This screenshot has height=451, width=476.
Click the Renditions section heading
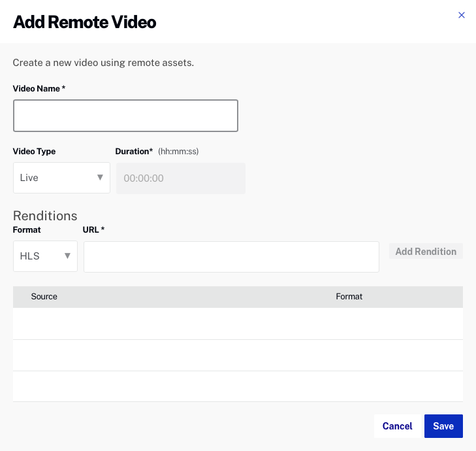pos(45,216)
